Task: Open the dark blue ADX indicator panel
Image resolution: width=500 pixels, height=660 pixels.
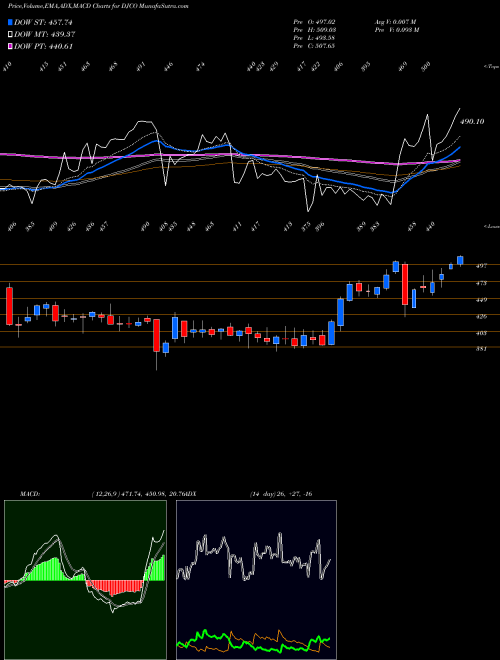Action: [256, 580]
